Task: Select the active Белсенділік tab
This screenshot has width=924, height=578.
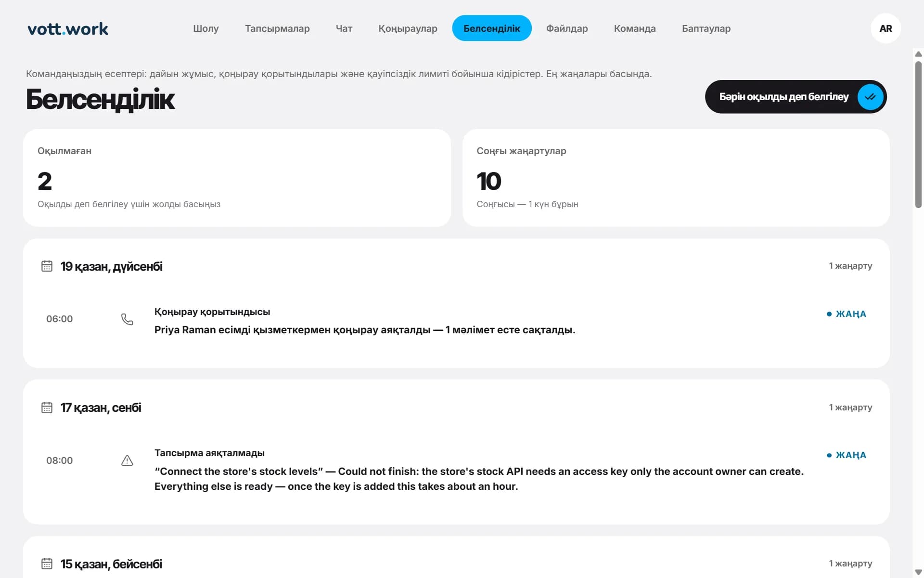Action: coord(491,28)
